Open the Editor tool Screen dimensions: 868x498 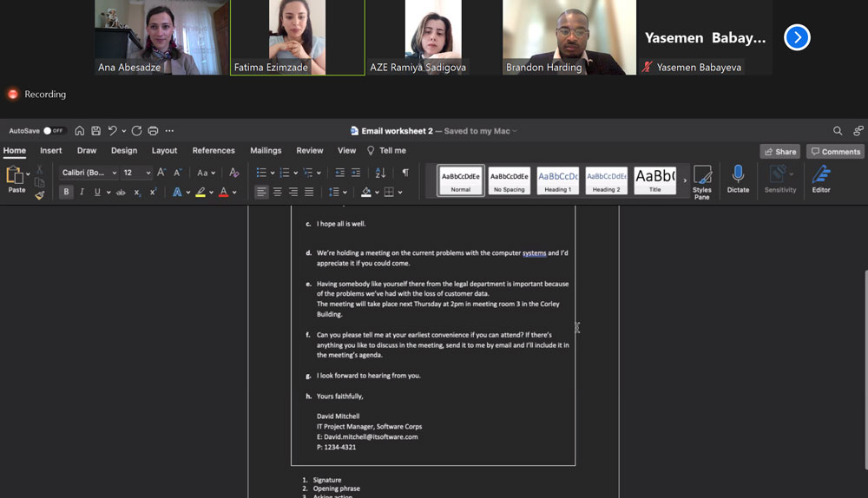coord(820,179)
